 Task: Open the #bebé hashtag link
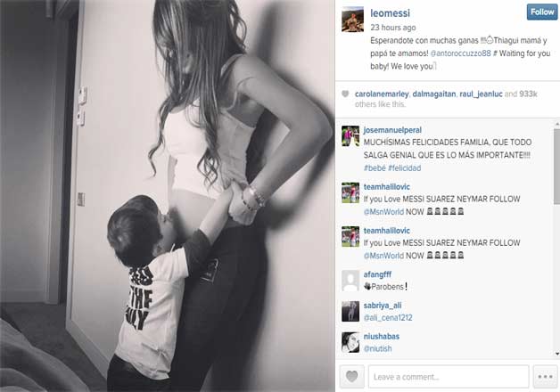[x=375, y=168]
